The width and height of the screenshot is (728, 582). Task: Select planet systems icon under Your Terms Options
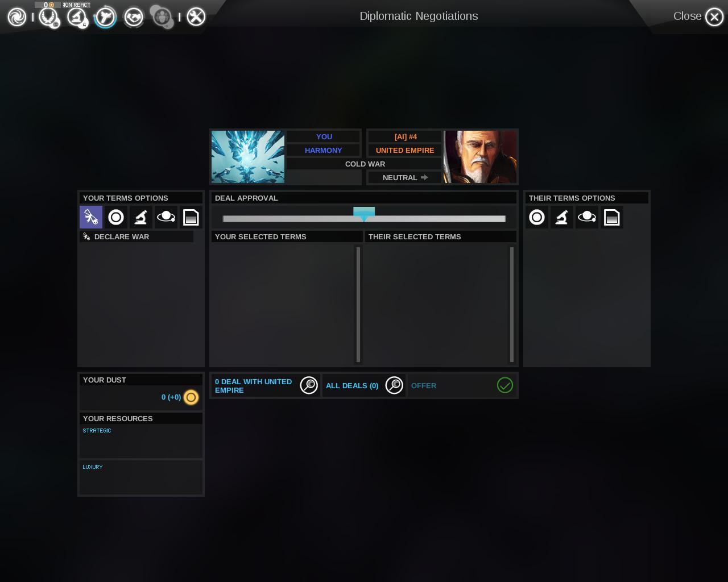(x=166, y=217)
